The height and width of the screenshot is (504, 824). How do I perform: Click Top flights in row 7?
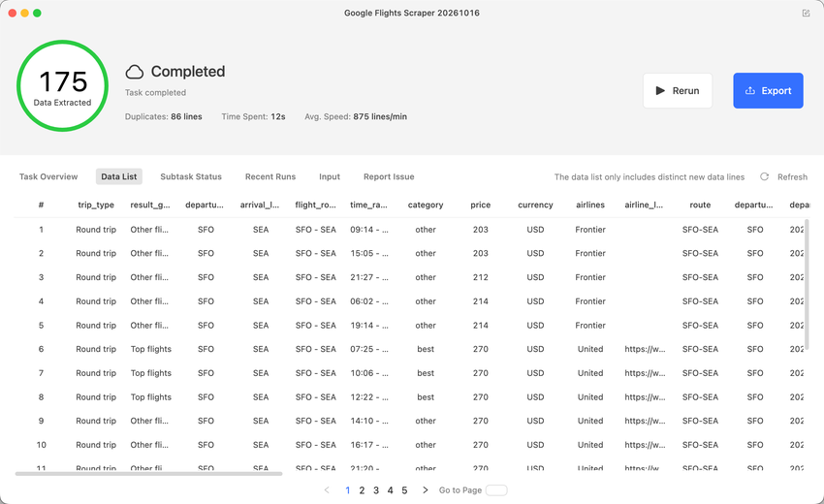[151, 373]
